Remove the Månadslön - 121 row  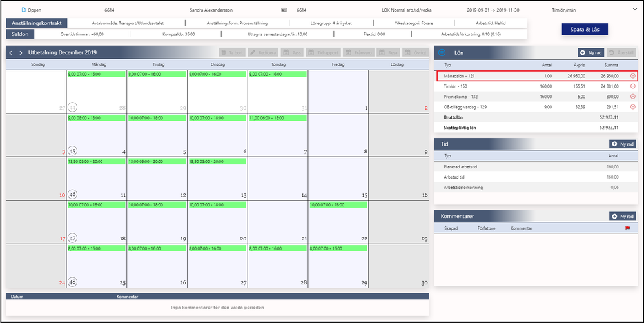point(632,76)
